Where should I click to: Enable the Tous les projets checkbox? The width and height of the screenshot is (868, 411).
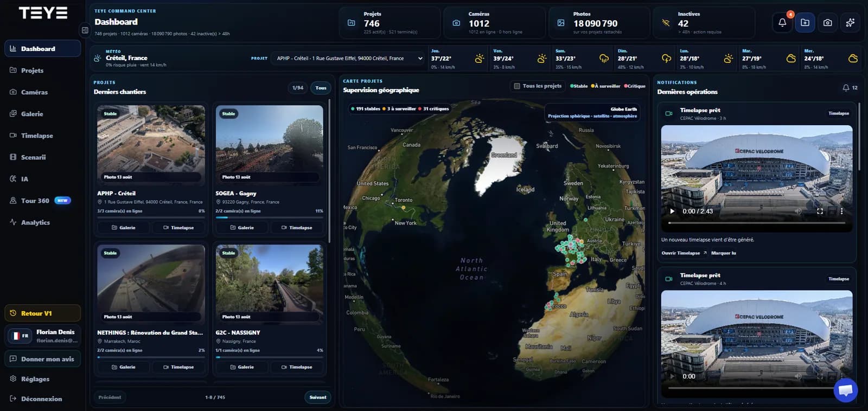coord(517,86)
